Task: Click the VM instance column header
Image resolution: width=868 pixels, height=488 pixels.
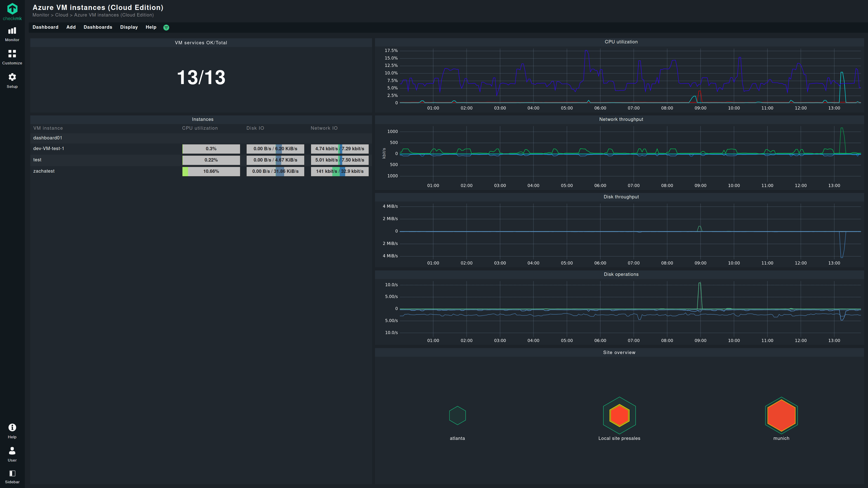Action: tap(48, 128)
